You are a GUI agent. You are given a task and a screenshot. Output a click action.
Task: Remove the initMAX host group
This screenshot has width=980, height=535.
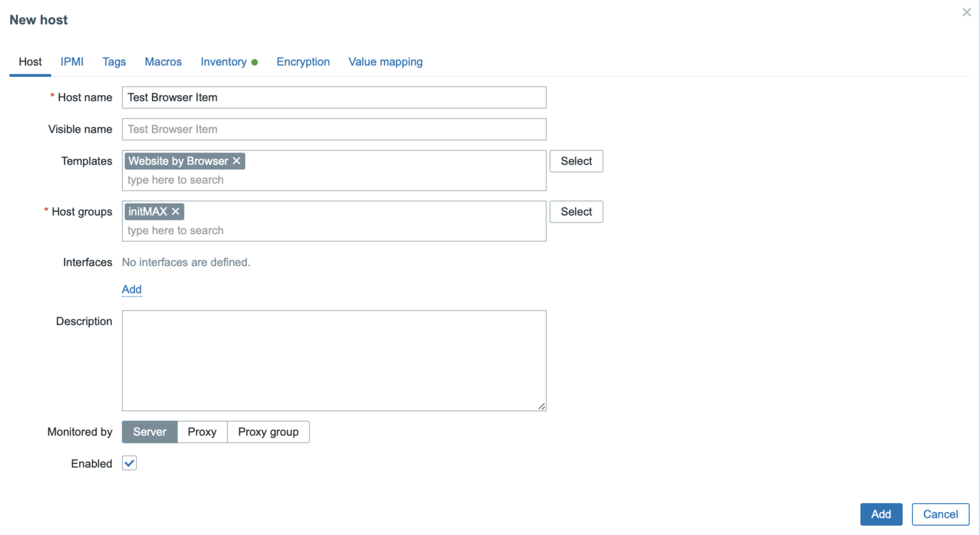click(x=175, y=211)
